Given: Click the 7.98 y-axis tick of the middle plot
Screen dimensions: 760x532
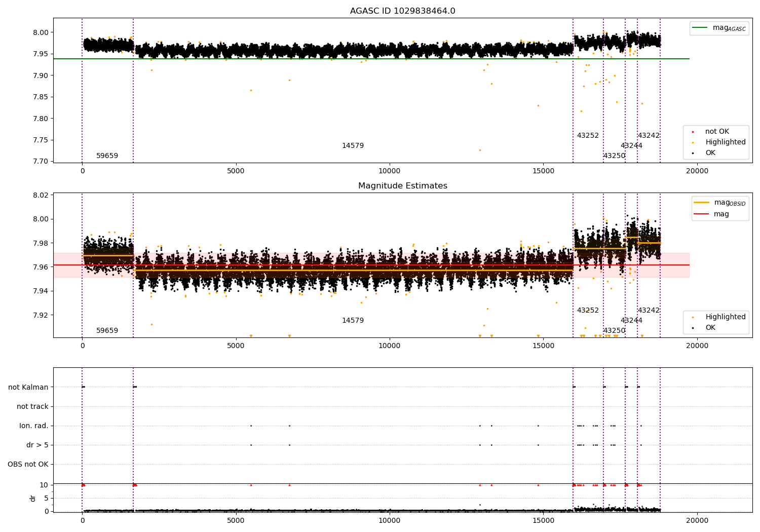Looking at the screenshot, I should coord(41,243).
